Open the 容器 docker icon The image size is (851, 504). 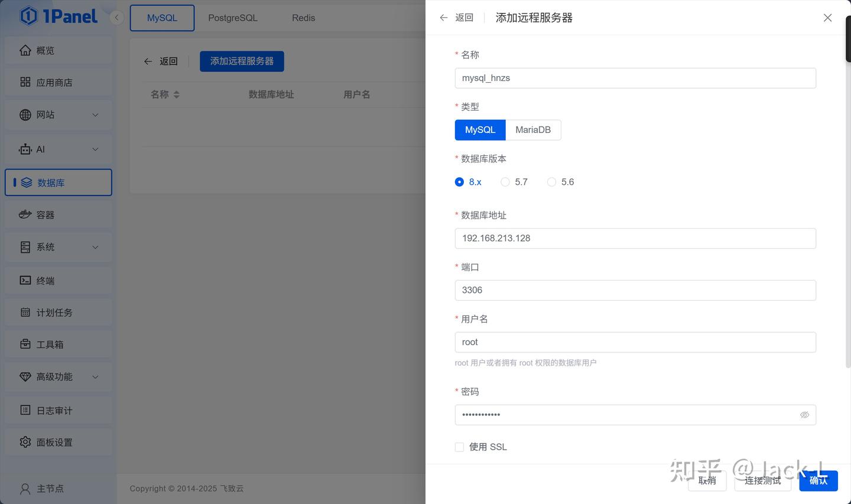(25, 214)
